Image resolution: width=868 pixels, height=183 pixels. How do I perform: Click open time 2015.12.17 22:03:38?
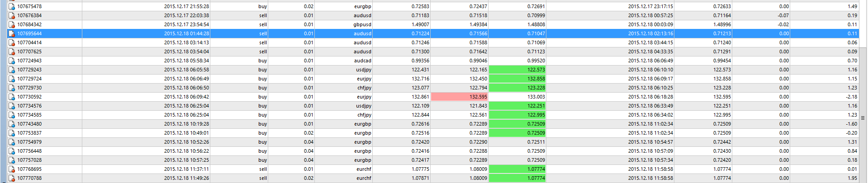[186, 15]
